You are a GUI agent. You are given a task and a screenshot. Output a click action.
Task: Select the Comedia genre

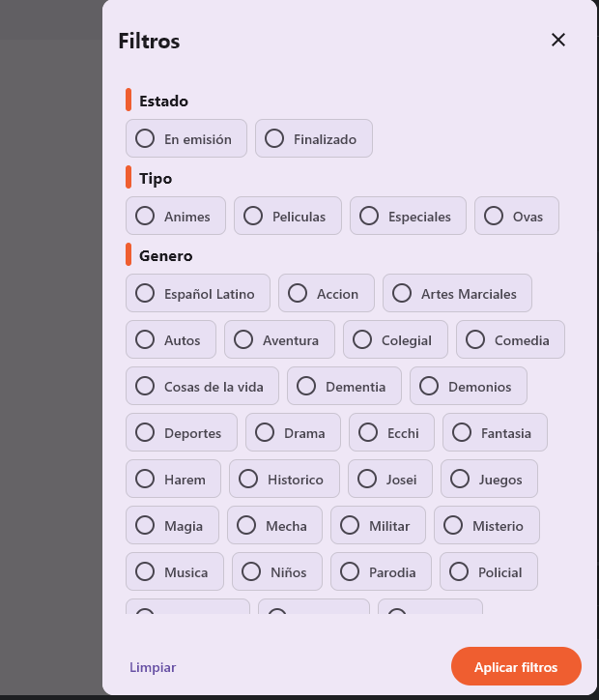[x=510, y=340]
